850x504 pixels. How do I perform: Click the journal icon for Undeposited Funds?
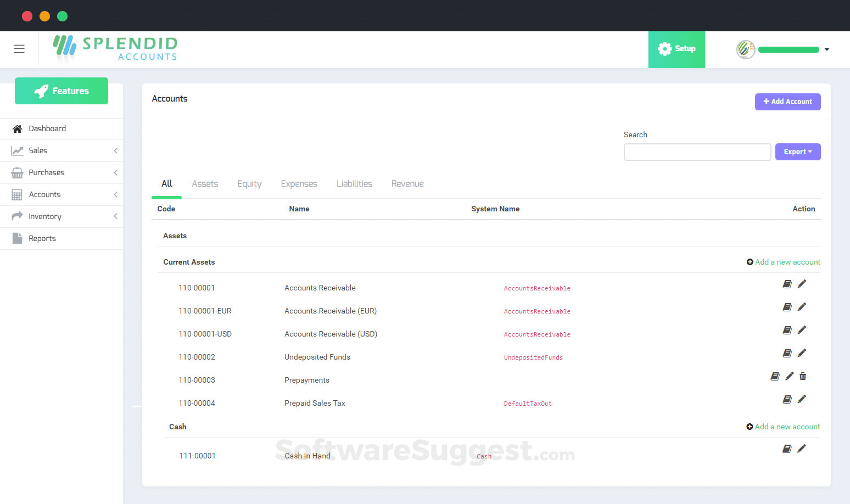[787, 353]
